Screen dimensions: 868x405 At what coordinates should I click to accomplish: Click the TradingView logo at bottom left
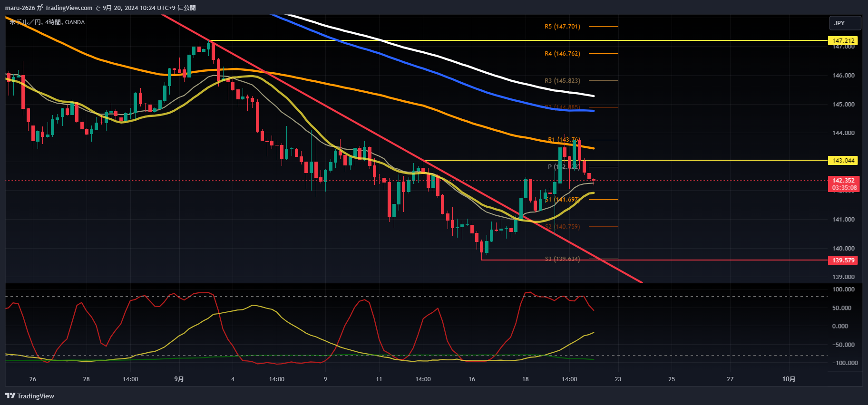(x=29, y=396)
